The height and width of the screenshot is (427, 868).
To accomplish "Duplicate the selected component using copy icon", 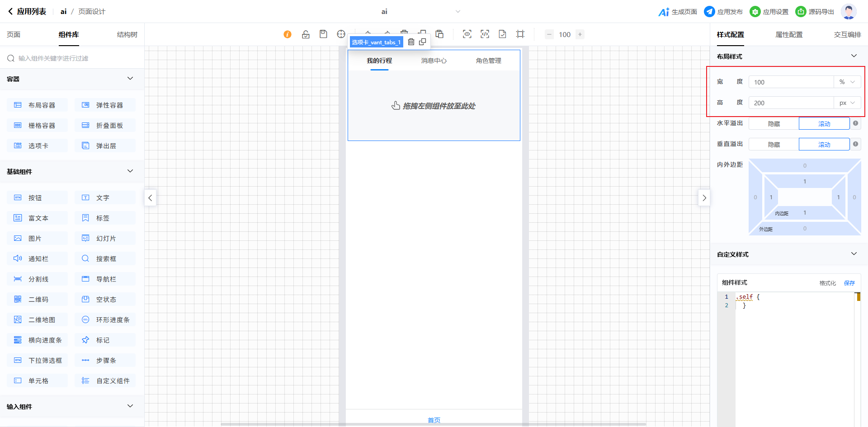I will [423, 42].
